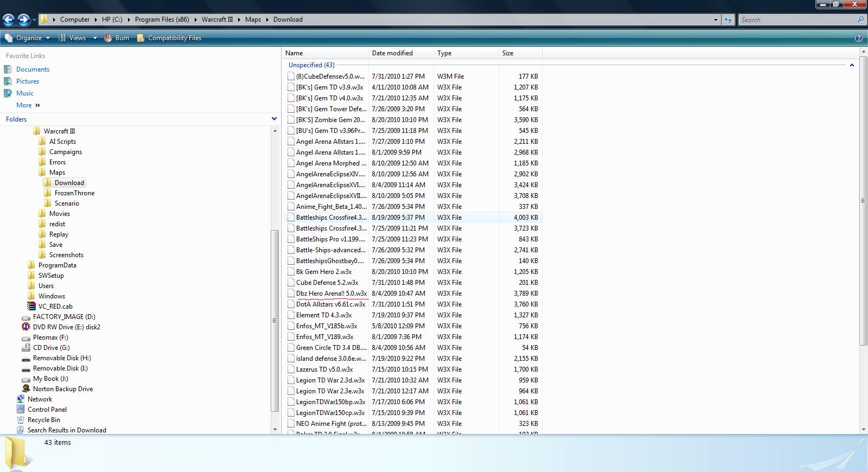Sort files by Size column header
Image resolution: width=868 pixels, height=472 pixels.
click(520, 53)
